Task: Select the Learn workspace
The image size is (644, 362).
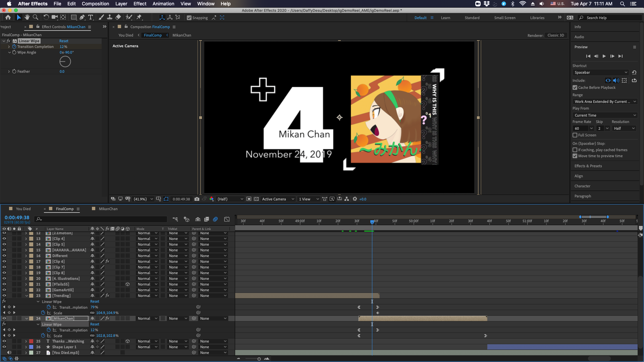Action: tap(445, 18)
